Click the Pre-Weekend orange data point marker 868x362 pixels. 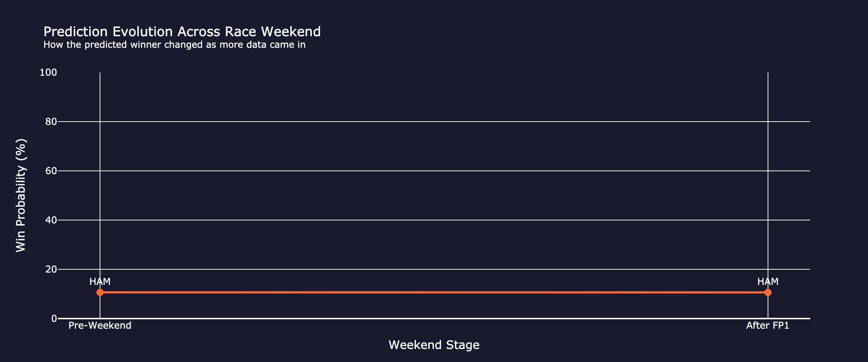[x=100, y=292]
